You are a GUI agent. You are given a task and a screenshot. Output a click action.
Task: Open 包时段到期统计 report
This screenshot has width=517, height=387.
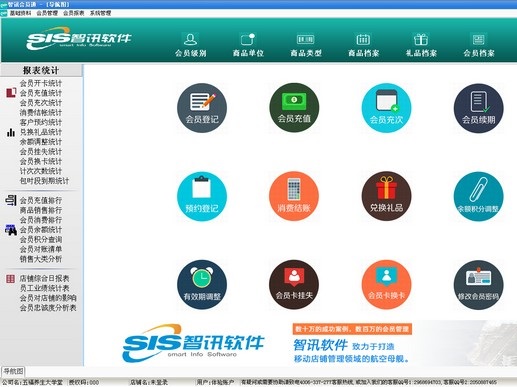point(44,181)
